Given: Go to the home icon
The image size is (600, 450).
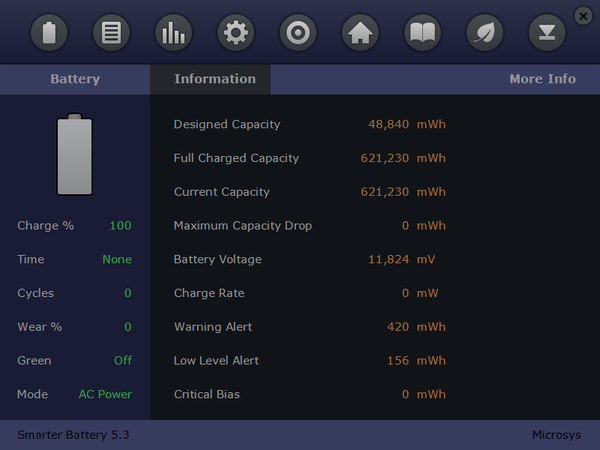Looking at the screenshot, I should pos(360,33).
